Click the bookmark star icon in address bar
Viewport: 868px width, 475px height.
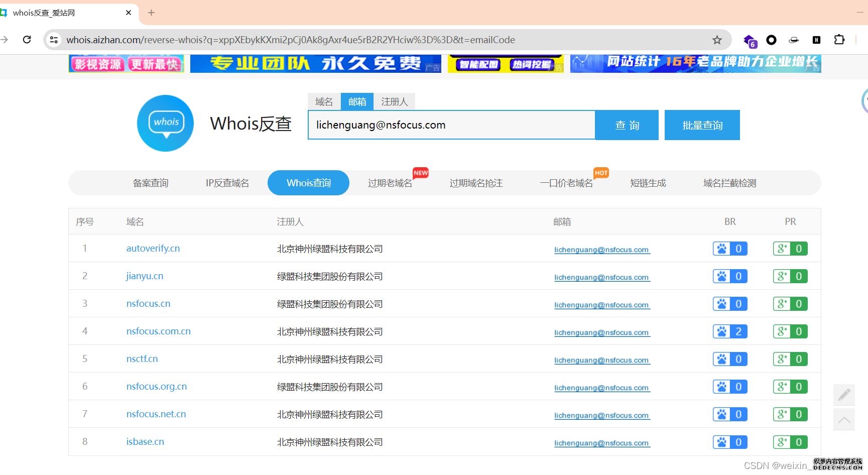pyautogui.click(x=717, y=40)
